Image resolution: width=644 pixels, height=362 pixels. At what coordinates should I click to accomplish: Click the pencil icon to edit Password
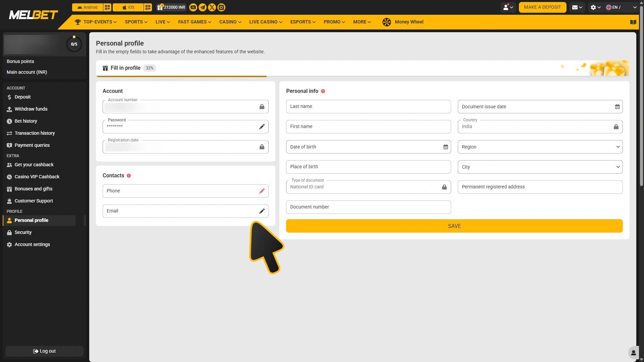point(262,127)
